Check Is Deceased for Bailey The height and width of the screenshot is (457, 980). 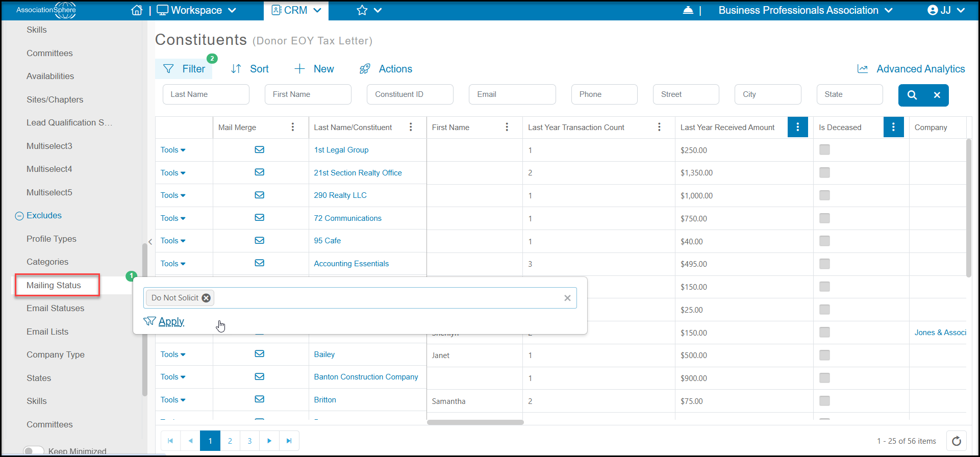[x=824, y=355]
